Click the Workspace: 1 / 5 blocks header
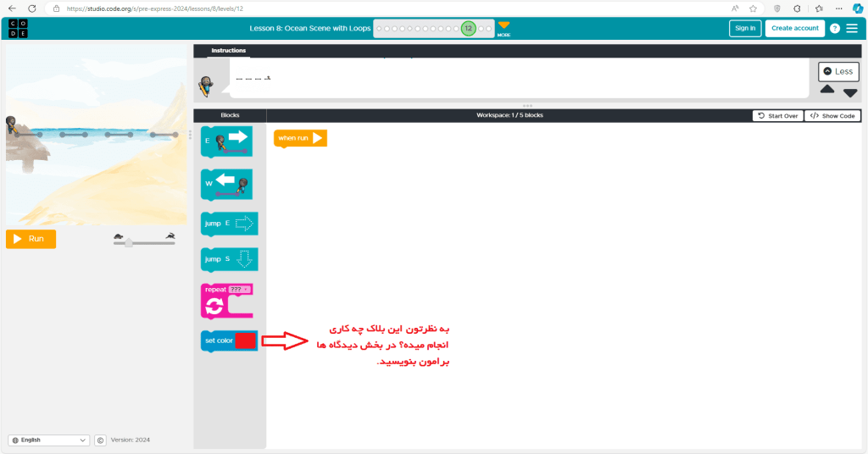This screenshot has width=868, height=454. point(509,115)
